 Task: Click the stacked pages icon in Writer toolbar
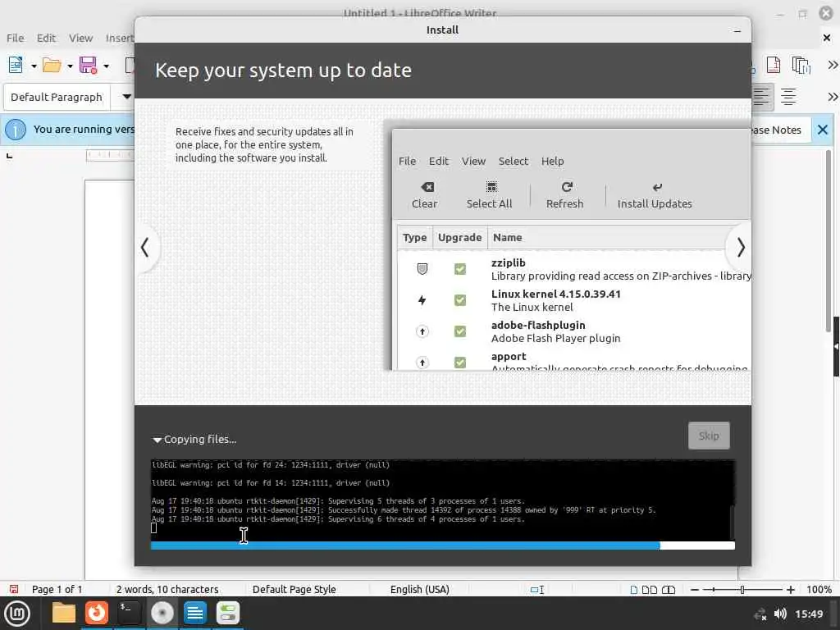pyautogui.click(x=801, y=66)
